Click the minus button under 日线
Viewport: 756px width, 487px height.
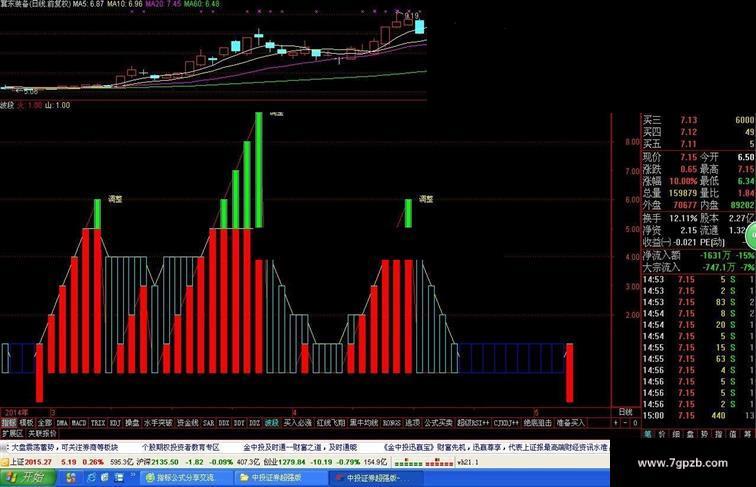point(625,423)
